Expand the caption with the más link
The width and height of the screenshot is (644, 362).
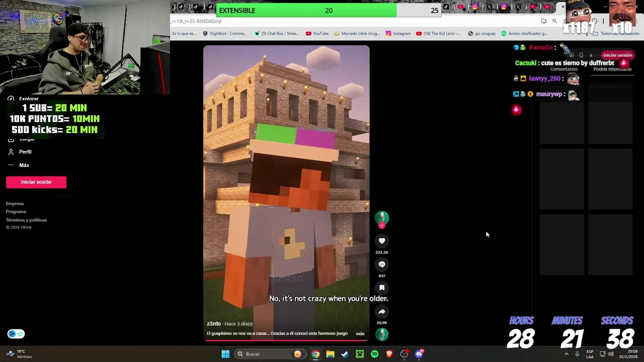(x=360, y=333)
